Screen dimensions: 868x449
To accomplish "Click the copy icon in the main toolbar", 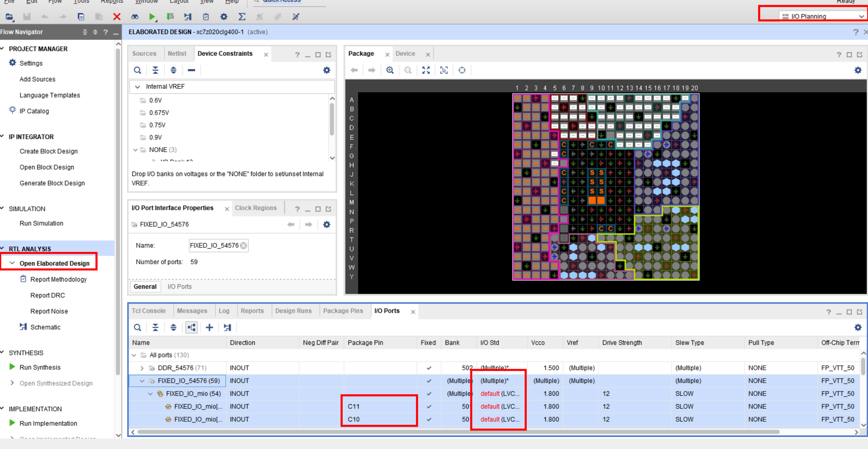I will (81, 16).
